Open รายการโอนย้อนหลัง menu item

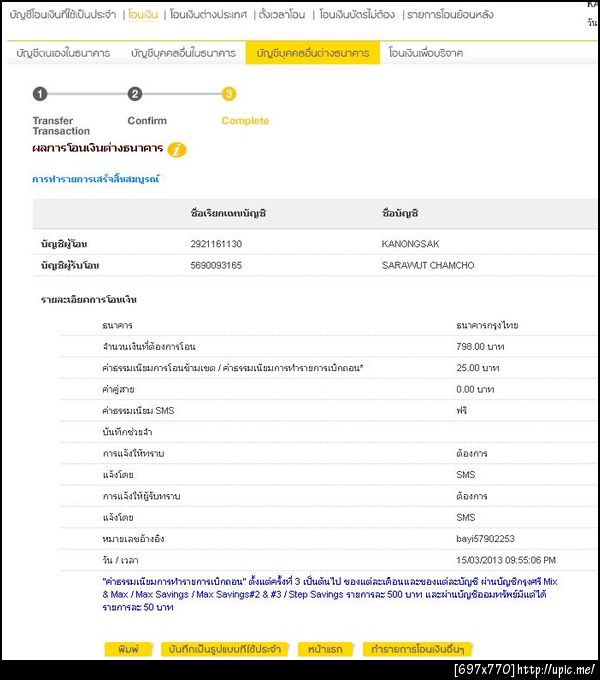pyautogui.click(x=450, y=15)
